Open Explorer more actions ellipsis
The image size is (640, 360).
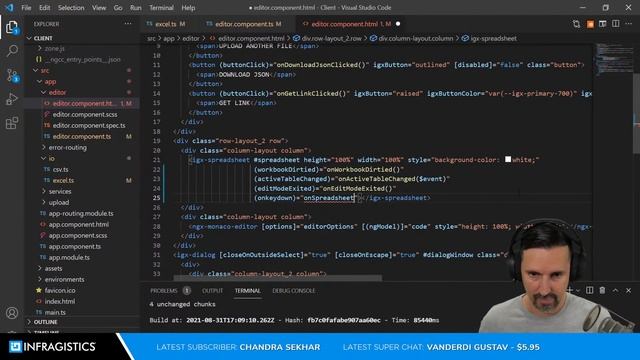[128, 24]
